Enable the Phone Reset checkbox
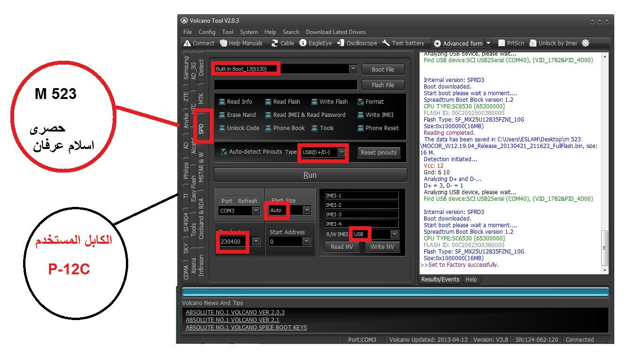 tap(361, 128)
